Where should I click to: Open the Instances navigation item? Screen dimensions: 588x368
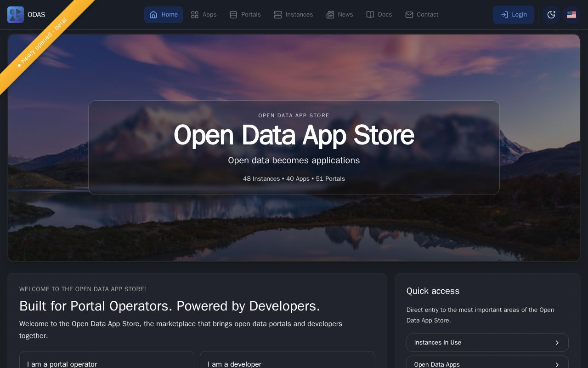[294, 15]
